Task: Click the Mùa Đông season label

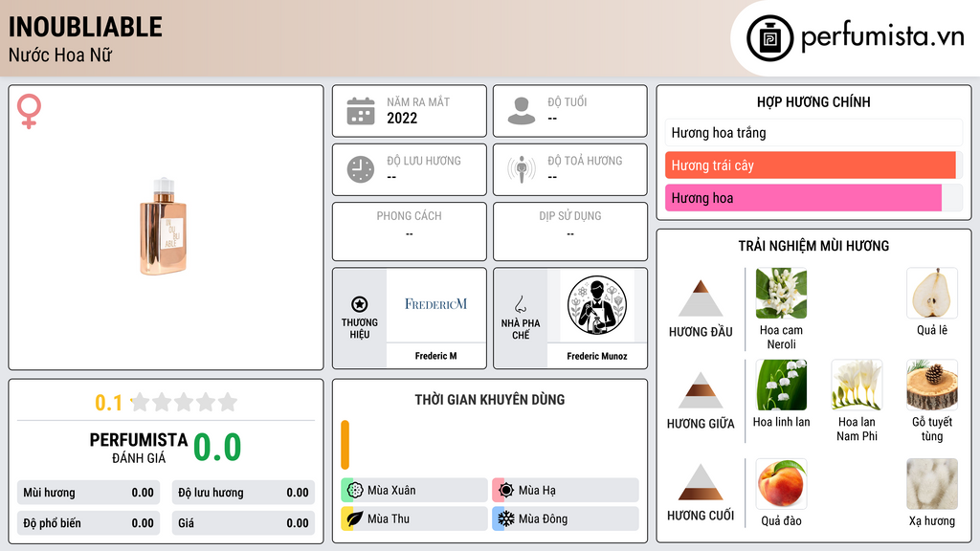Action: [x=543, y=519]
